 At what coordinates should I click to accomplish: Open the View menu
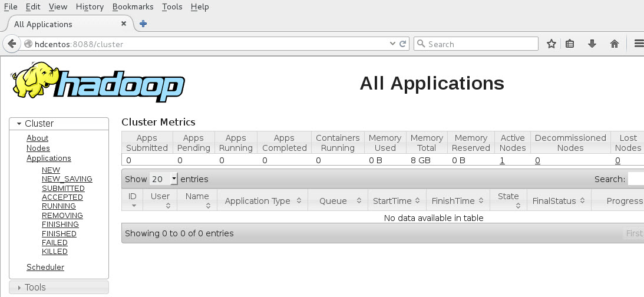(x=58, y=7)
